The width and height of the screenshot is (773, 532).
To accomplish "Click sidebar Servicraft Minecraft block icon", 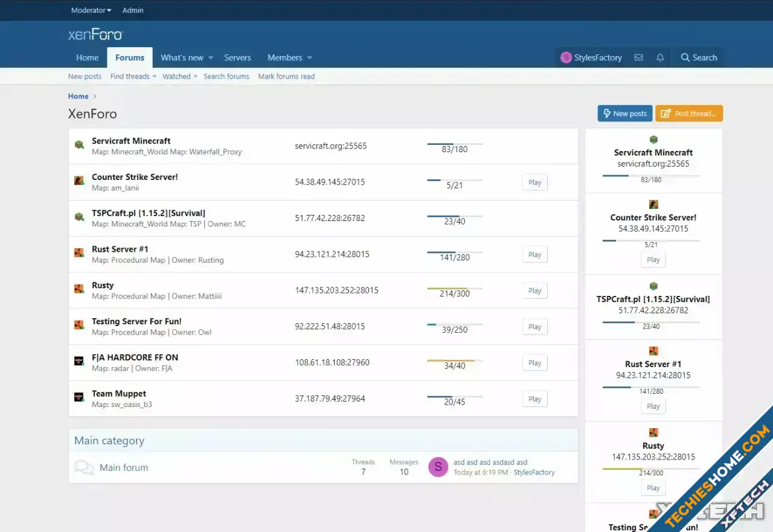I will tap(653, 139).
